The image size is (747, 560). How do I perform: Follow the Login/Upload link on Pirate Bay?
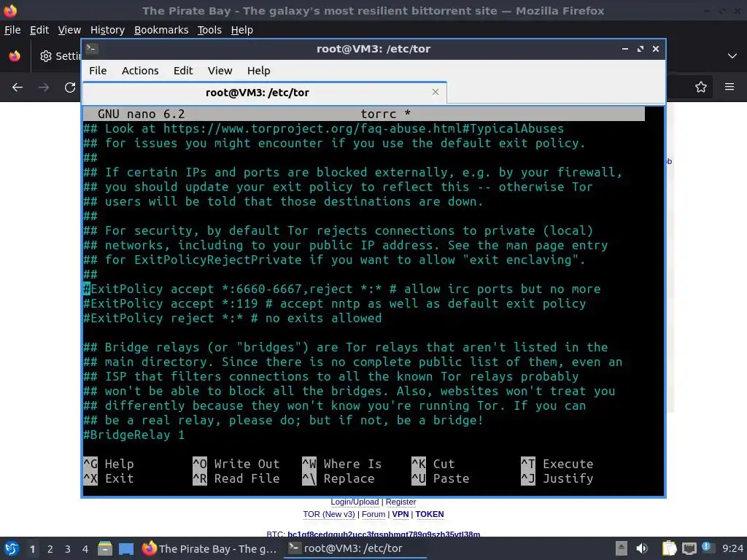pos(355,502)
